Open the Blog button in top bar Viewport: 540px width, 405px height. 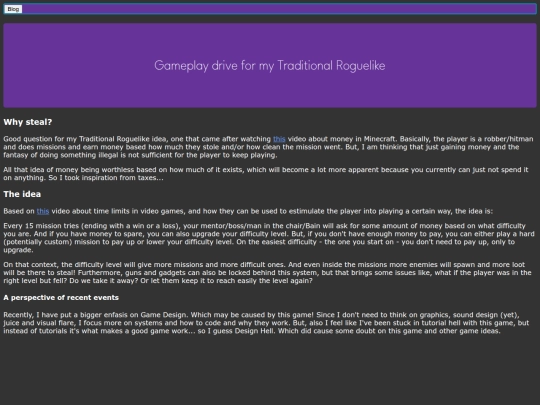click(x=13, y=9)
